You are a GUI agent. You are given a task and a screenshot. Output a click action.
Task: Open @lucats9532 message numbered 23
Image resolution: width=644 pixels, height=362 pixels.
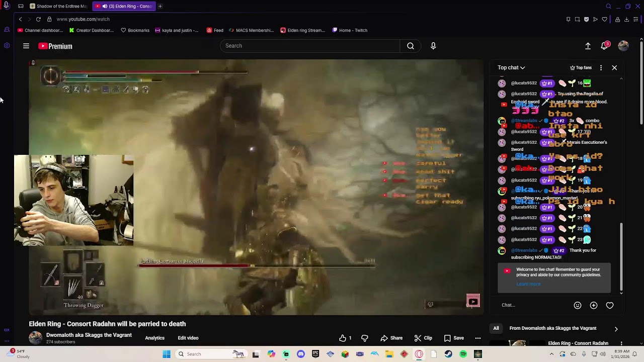click(x=551, y=239)
